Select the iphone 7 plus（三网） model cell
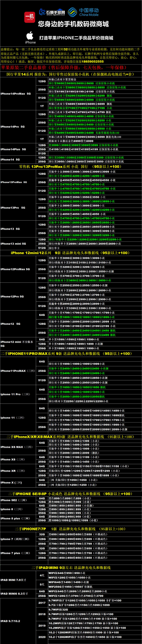This screenshot has height=644, width=142. click(x=18, y=553)
